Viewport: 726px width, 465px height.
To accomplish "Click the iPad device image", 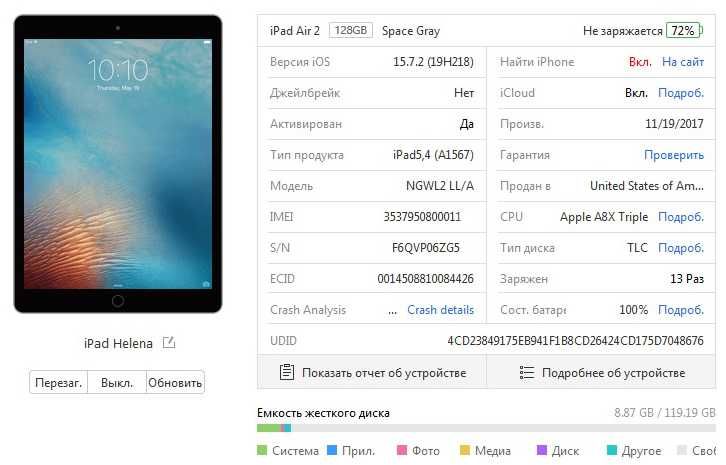I will pyautogui.click(x=118, y=164).
